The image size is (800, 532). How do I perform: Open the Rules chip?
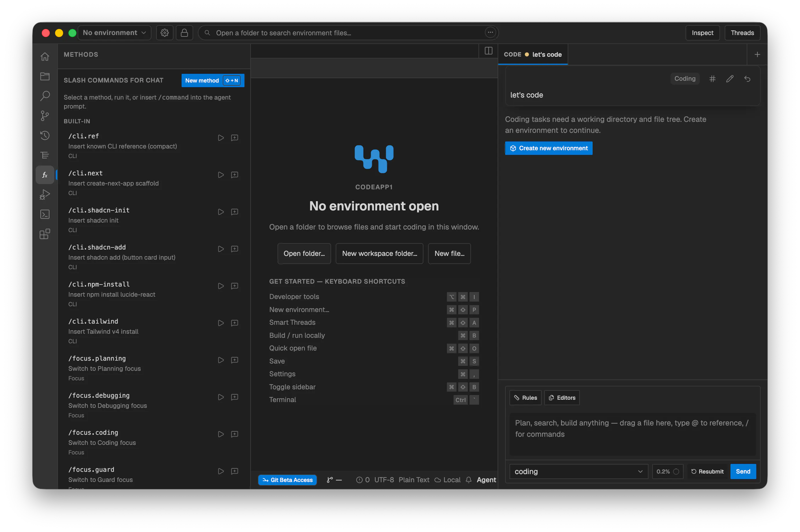(525, 398)
